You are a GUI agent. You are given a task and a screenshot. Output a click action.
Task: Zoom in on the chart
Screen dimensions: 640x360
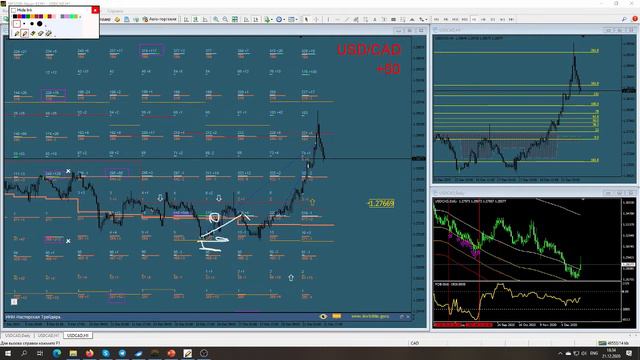pos(216,19)
